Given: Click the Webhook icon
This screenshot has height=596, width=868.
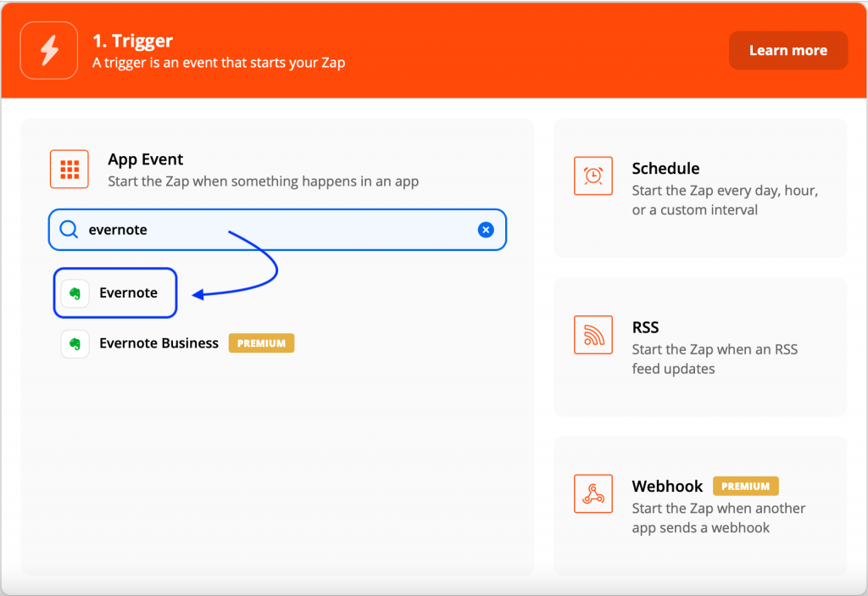Looking at the screenshot, I should tap(593, 493).
